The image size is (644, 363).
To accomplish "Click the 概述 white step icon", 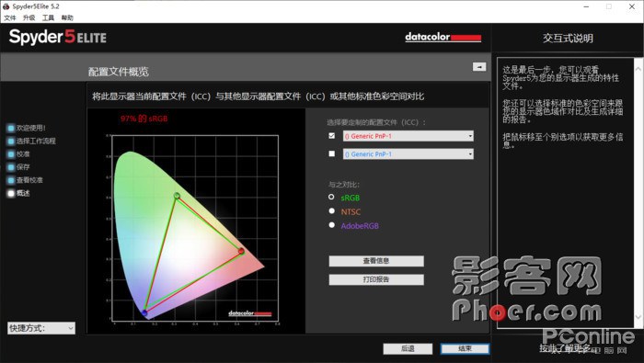I will click(x=11, y=193).
